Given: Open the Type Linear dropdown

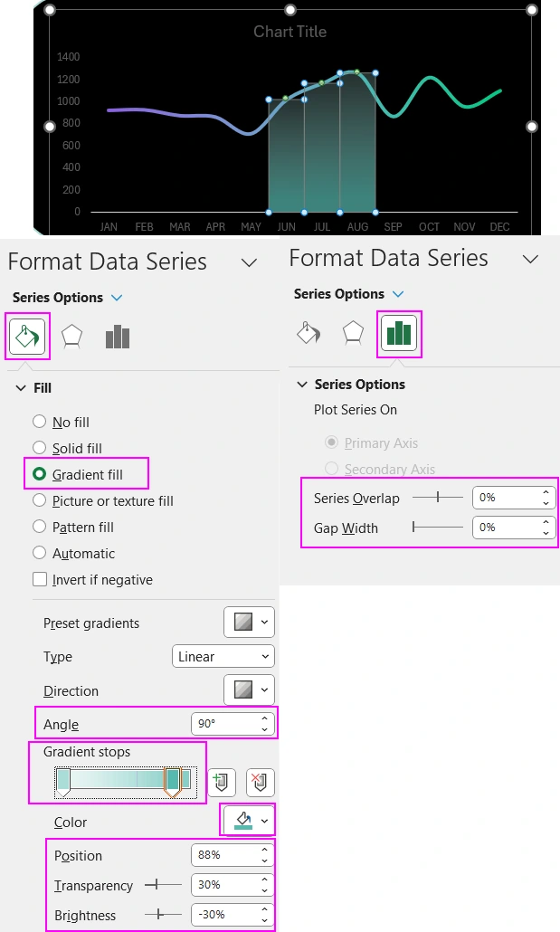Looking at the screenshot, I should tap(223, 657).
